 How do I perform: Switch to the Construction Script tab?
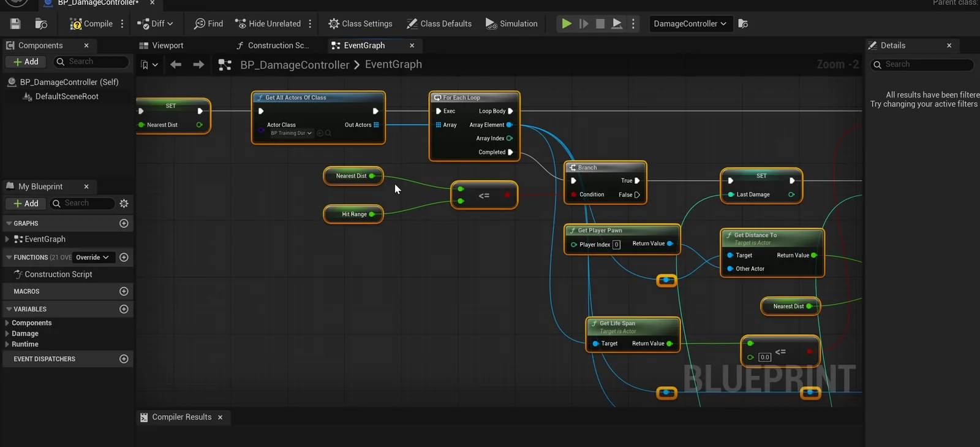coord(273,45)
